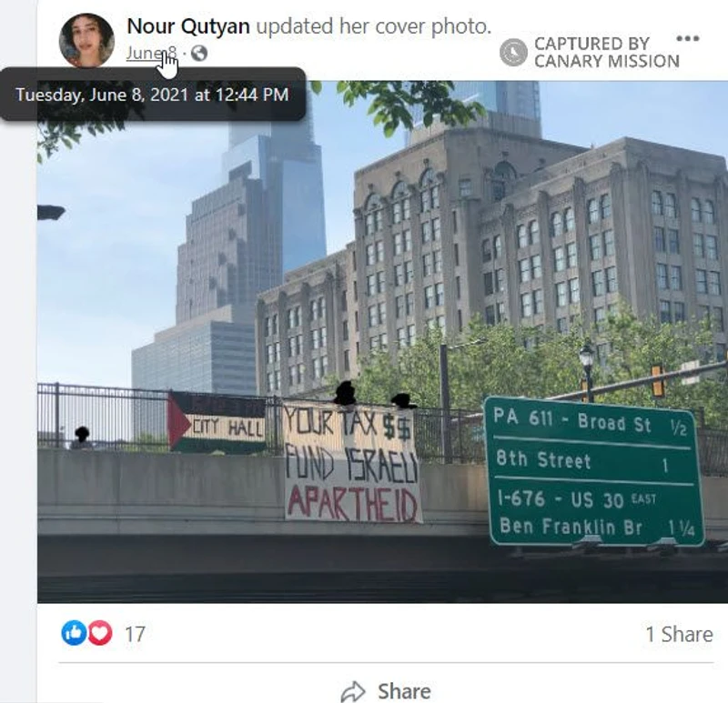728x703 pixels.
Task: Click the "updated her cover photo" text
Action: [x=373, y=26]
